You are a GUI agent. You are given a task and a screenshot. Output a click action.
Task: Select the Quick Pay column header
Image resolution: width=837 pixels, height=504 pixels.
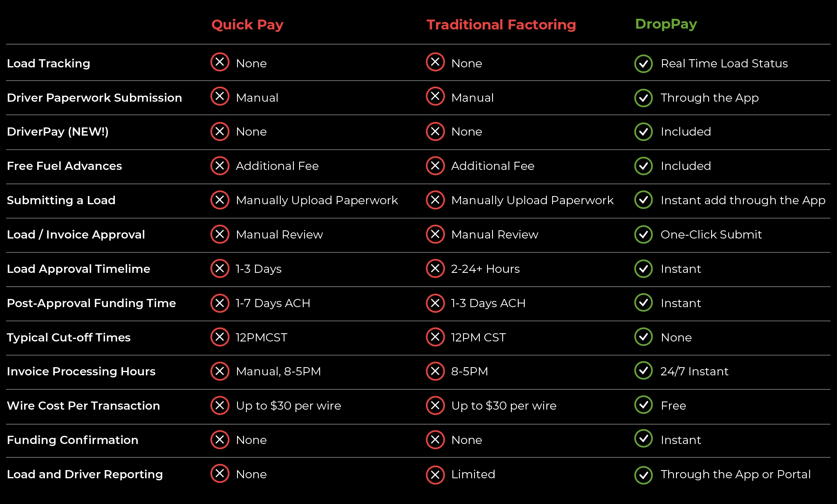(247, 25)
